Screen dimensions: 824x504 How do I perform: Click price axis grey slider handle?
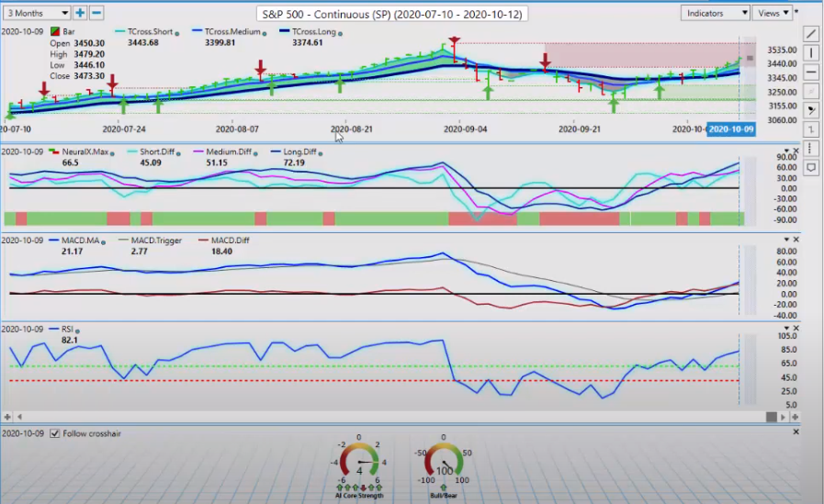point(750,58)
